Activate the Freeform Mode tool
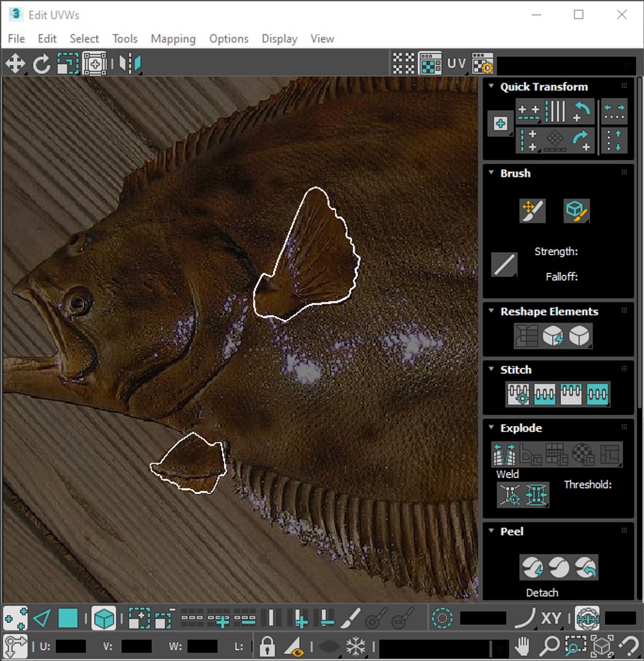644x661 pixels. 95,64
